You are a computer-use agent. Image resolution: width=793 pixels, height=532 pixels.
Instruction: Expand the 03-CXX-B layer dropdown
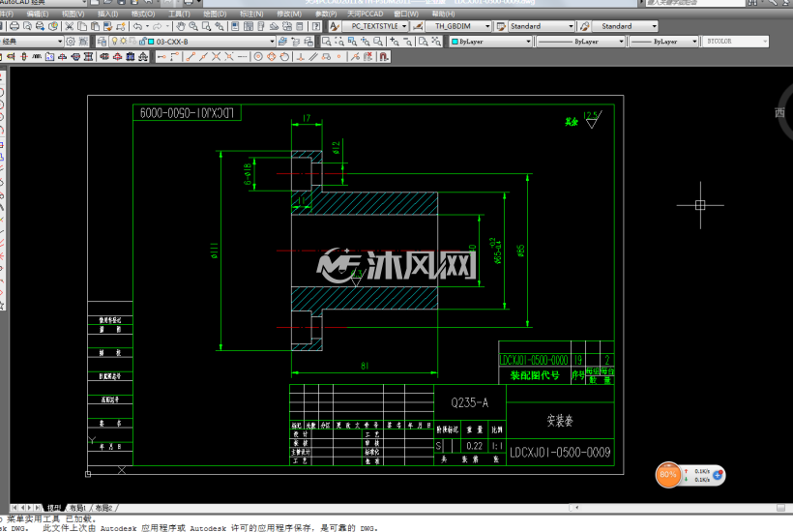pyautogui.click(x=272, y=42)
